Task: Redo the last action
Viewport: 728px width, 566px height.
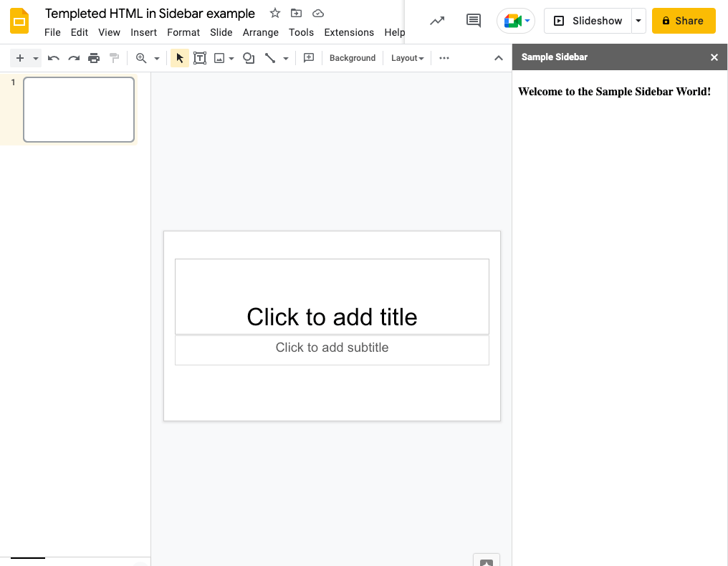Action: [74, 57]
